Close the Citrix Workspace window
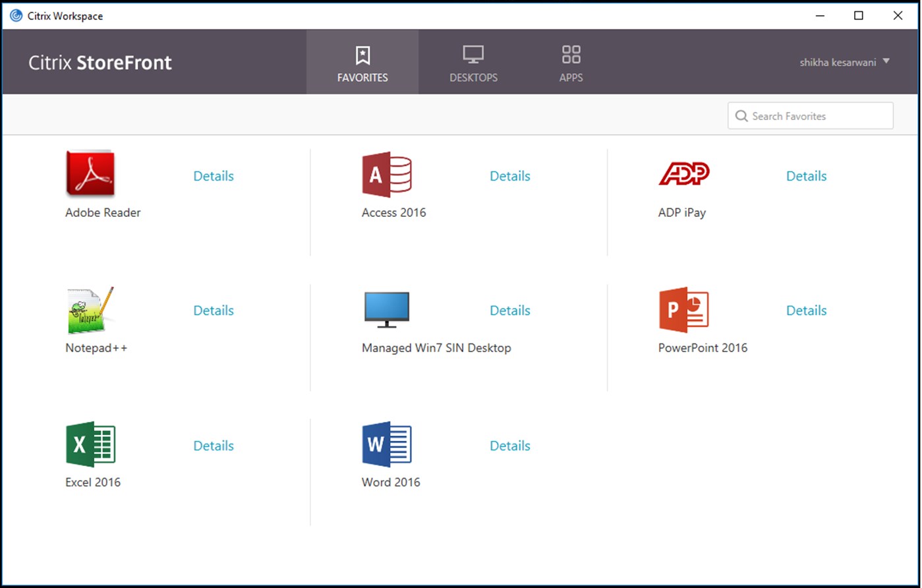 click(x=898, y=16)
